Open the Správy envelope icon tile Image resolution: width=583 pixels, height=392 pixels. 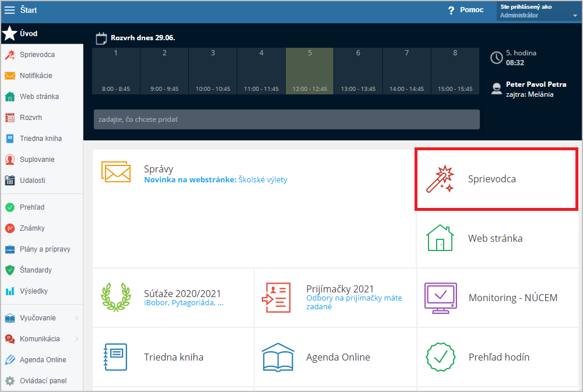click(115, 172)
